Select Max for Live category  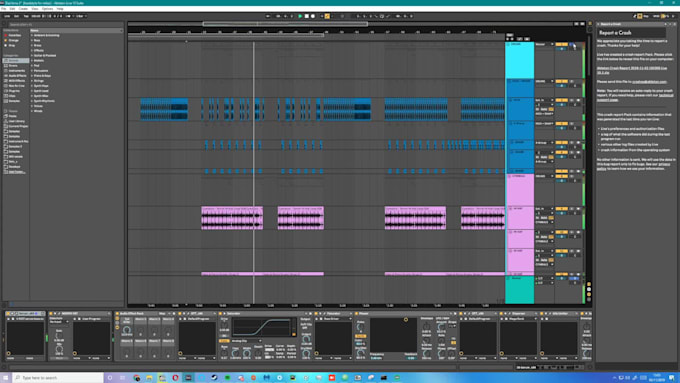16,85
